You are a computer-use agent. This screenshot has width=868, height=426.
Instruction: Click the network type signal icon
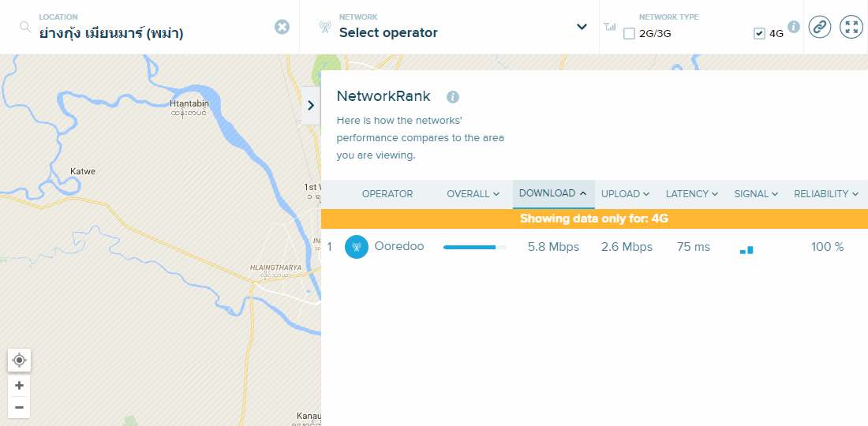coord(610,27)
